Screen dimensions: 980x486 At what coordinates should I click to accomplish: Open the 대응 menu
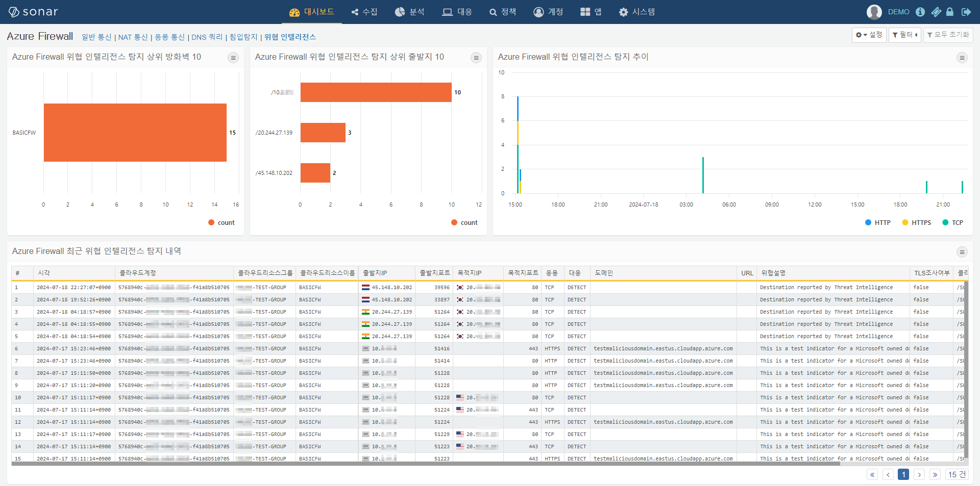[x=457, y=12]
